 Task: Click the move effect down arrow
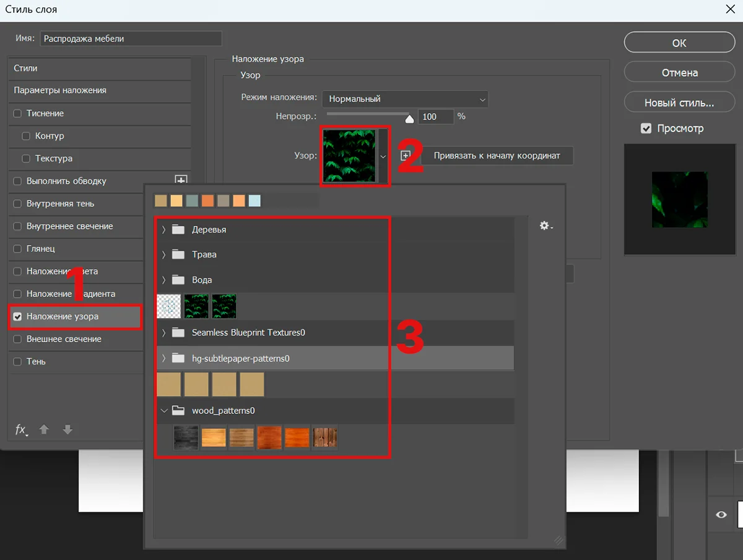pos(67,429)
